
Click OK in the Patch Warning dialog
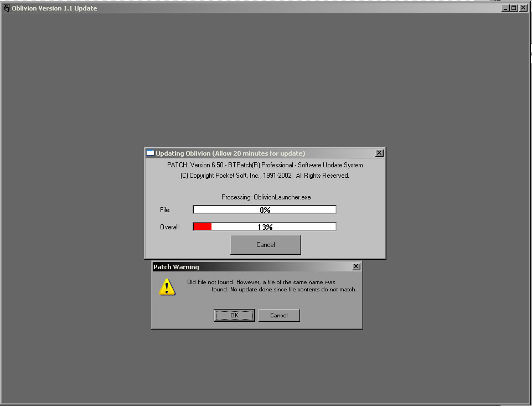[234, 315]
